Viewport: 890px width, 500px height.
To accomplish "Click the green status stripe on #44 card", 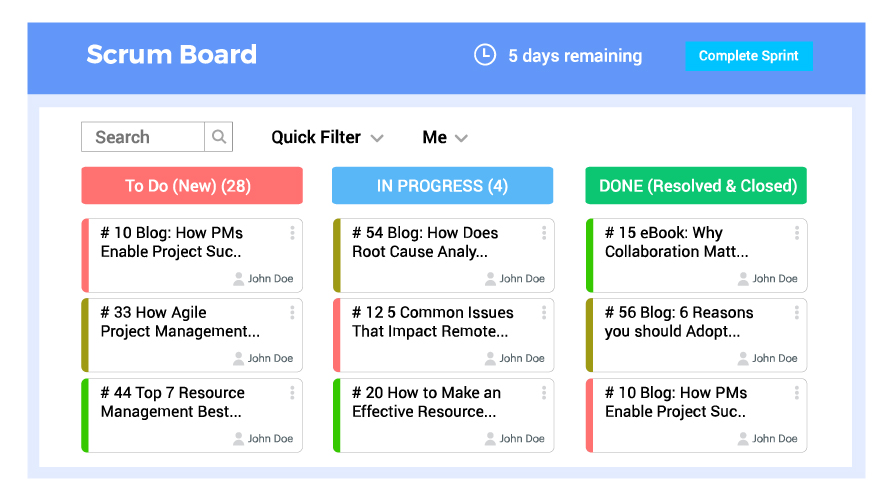I will (x=85, y=415).
